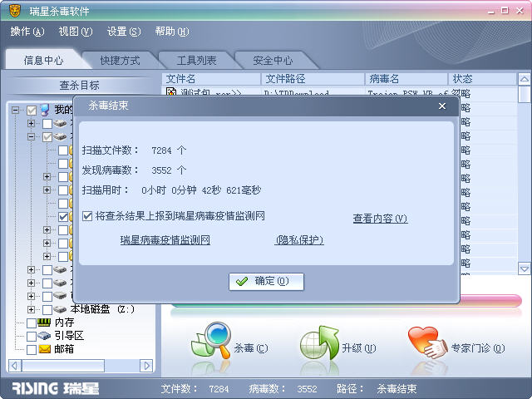Click status bar value 7284 after 文件数
This screenshot has width=532, height=399.
click(219, 389)
